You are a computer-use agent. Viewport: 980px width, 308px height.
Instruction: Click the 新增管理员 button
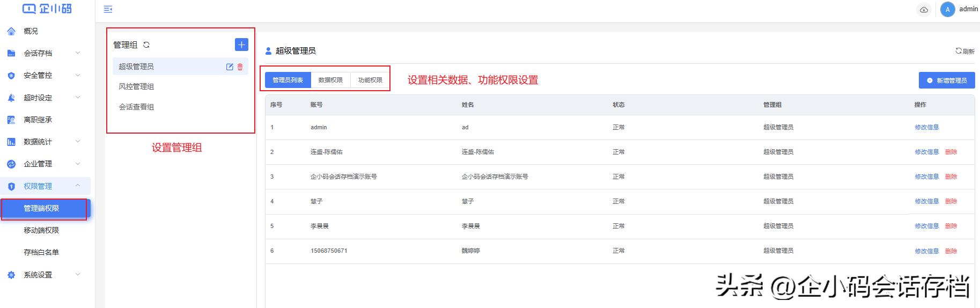tap(947, 80)
